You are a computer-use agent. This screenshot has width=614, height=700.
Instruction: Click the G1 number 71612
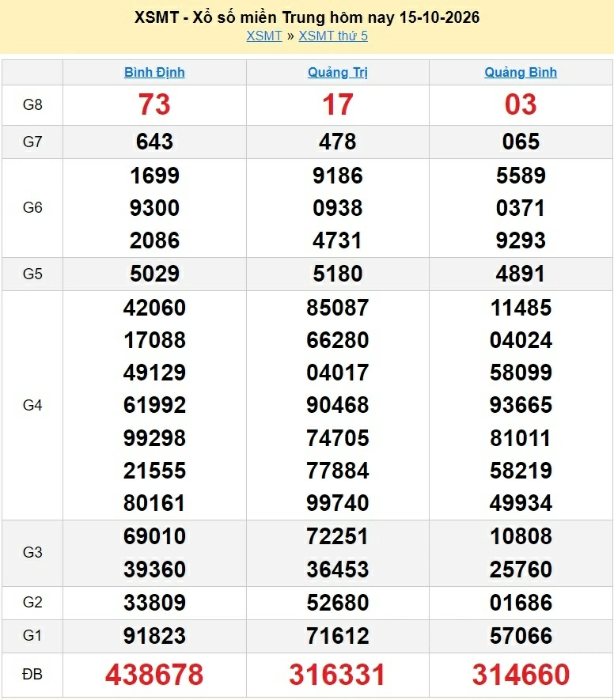[x=338, y=636]
